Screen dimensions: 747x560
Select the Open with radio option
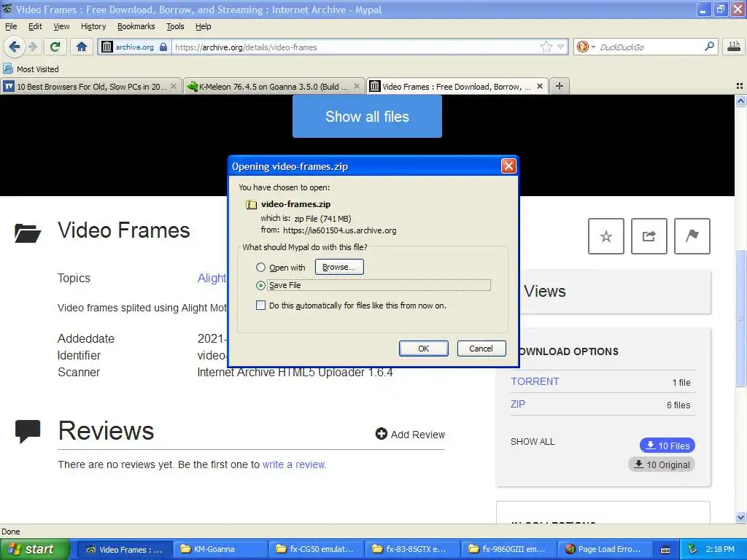[x=260, y=267]
